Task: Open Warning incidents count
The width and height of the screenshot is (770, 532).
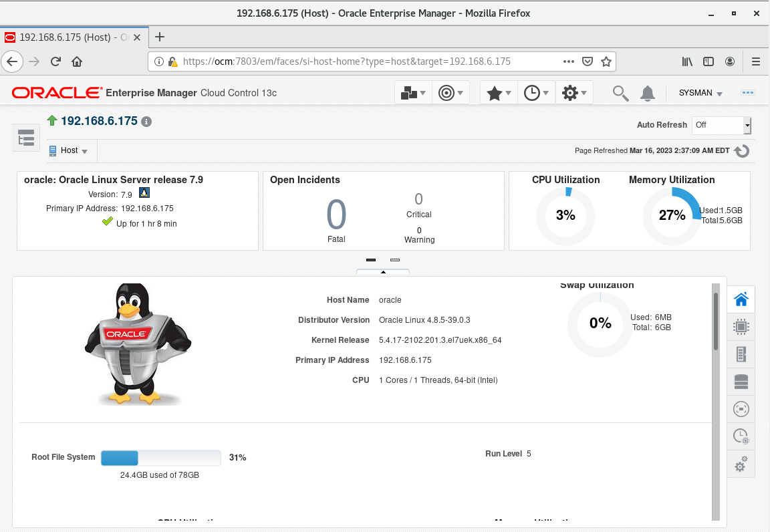Action: point(419,231)
